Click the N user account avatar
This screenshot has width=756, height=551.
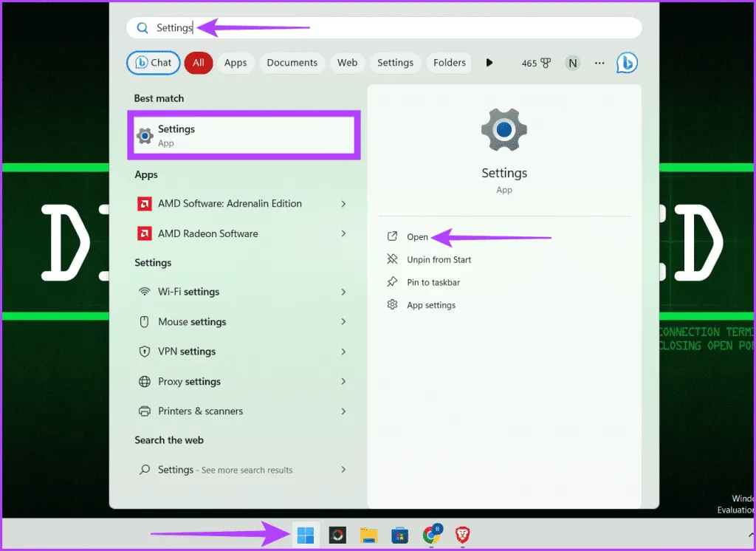coord(572,63)
